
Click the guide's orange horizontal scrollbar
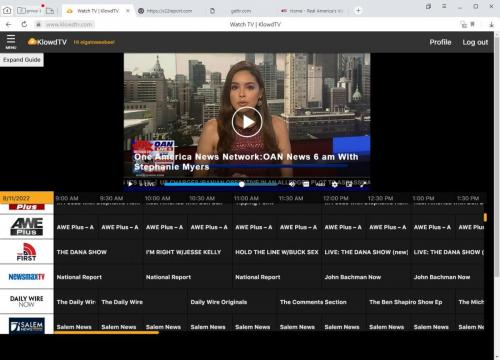point(107,333)
